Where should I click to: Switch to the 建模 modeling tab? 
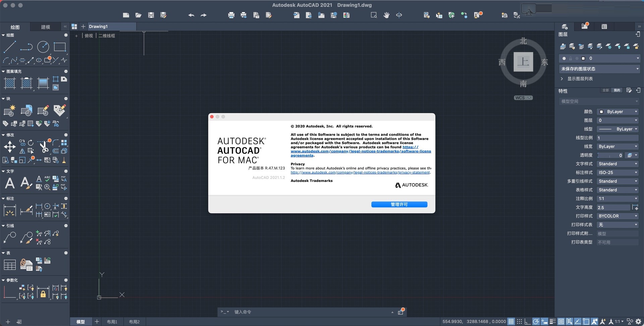click(46, 27)
